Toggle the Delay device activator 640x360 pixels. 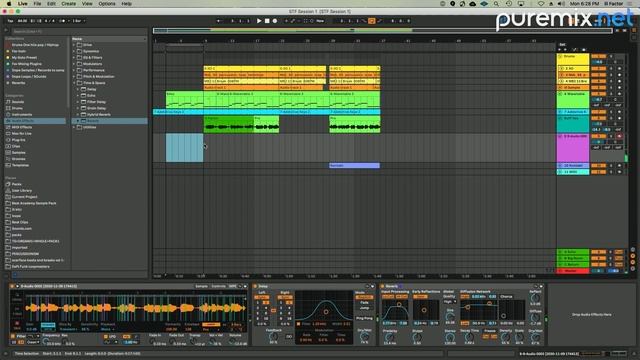coord(256,287)
